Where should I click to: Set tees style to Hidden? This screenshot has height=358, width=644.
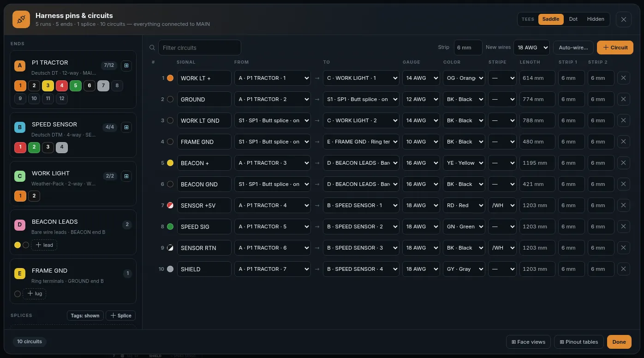tap(596, 19)
